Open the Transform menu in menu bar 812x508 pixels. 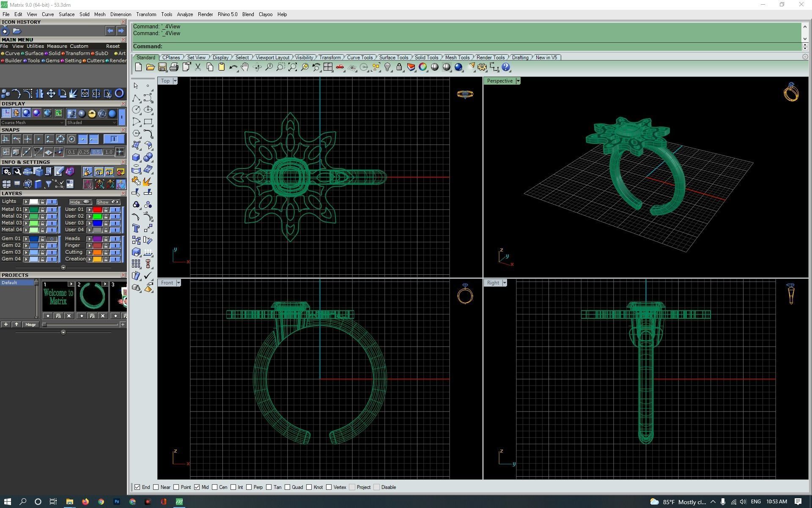coord(146,14)
